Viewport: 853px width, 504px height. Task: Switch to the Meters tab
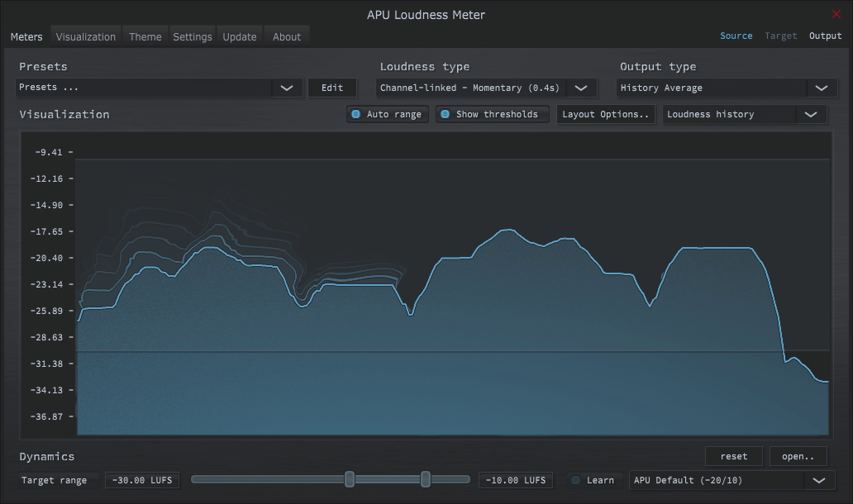click(x=26, y=37)
